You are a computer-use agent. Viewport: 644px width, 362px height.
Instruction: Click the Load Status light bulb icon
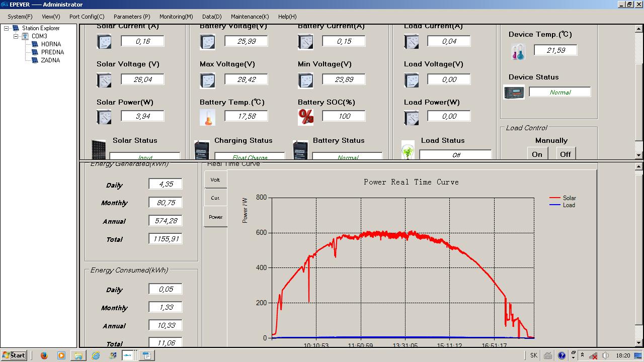click(408, 151)
